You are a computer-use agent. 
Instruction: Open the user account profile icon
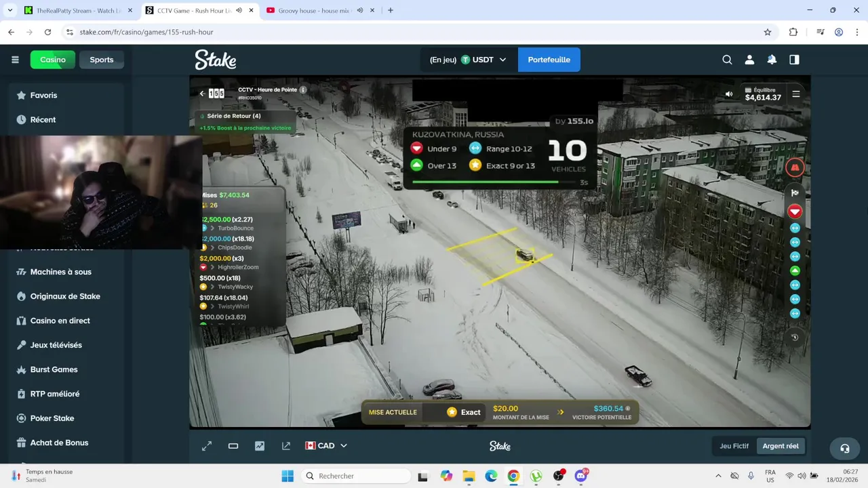click(x=749, y=60)
